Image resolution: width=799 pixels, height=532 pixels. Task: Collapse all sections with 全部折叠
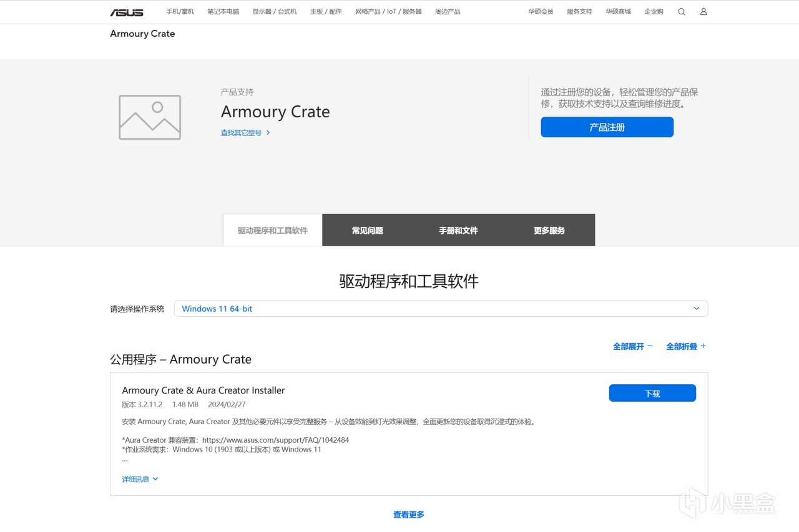(686, 346)
